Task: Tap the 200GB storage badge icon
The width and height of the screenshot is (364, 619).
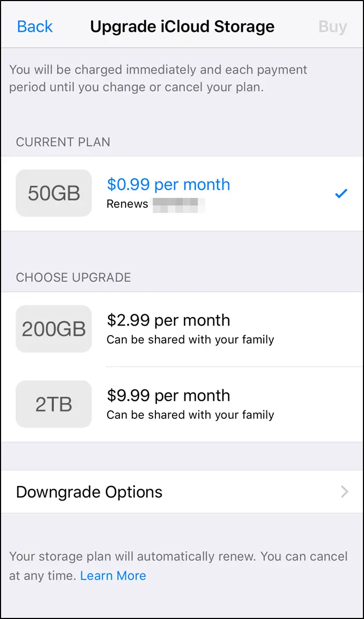Action: coord(53,329)
